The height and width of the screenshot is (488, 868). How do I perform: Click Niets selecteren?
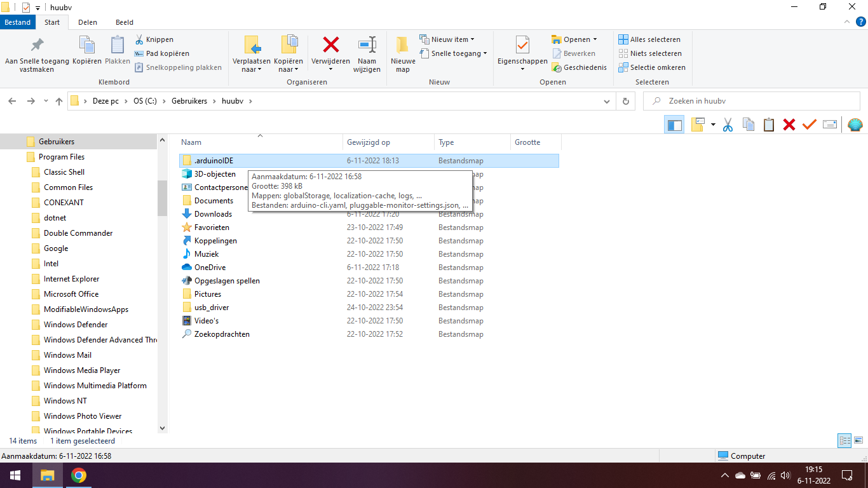(650, 53)
